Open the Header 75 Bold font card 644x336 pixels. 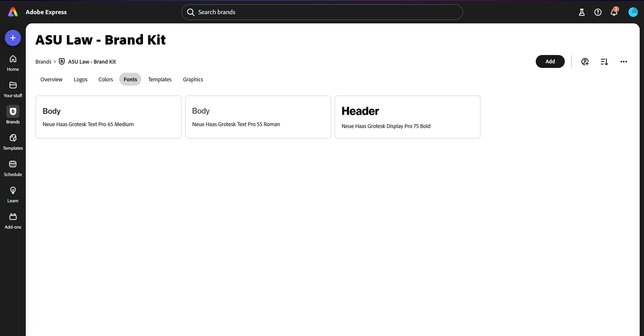408,117
